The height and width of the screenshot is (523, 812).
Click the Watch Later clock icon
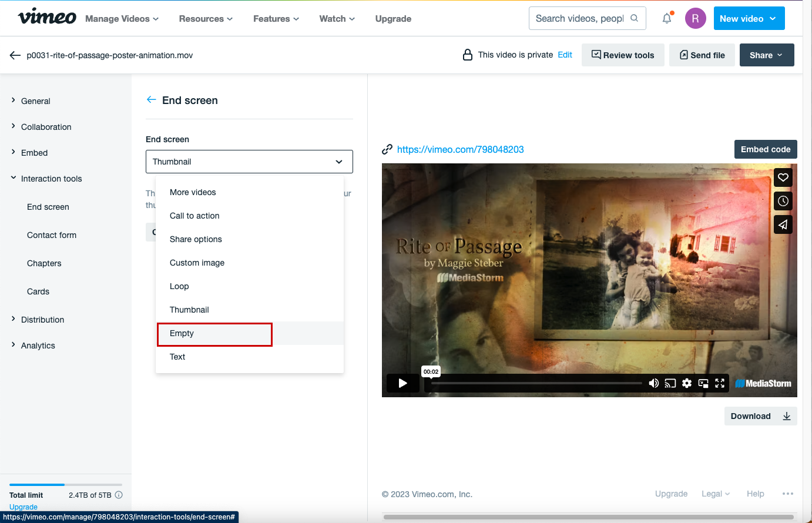coord(783,200)
